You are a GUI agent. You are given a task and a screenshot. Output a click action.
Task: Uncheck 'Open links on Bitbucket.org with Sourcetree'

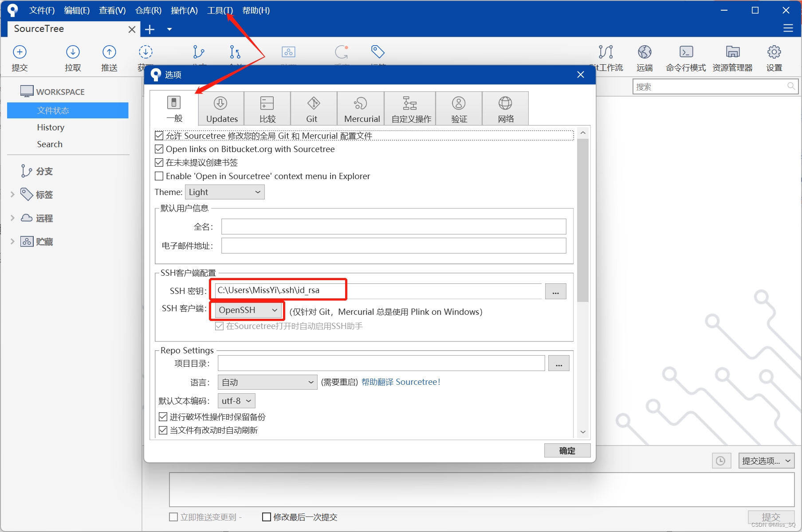click(x=159, y=149)
